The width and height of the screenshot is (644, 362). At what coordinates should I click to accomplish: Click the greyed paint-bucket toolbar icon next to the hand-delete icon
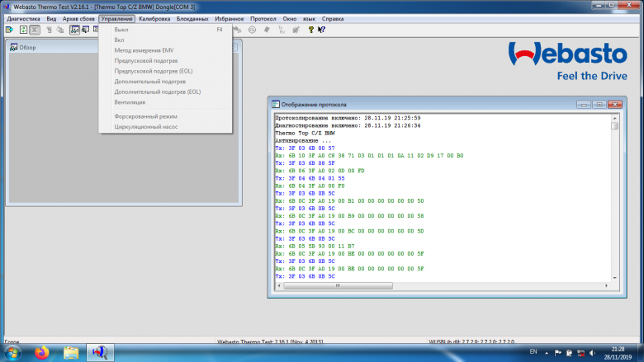pyautogui.click(x=60, y=30)
